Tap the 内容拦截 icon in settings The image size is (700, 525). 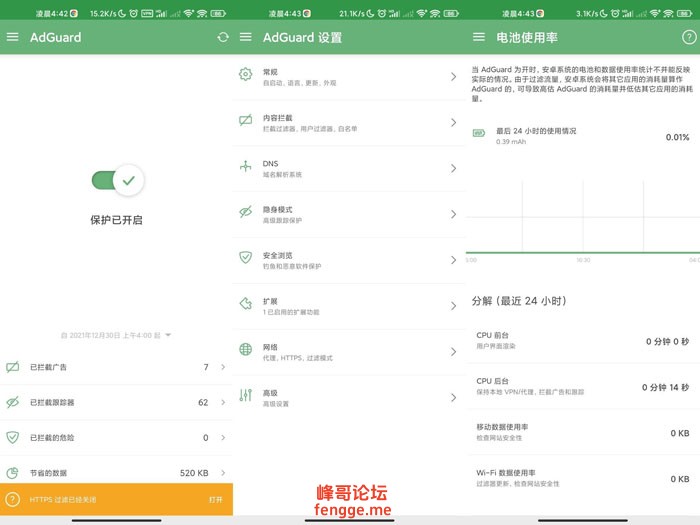coord(246,120)
